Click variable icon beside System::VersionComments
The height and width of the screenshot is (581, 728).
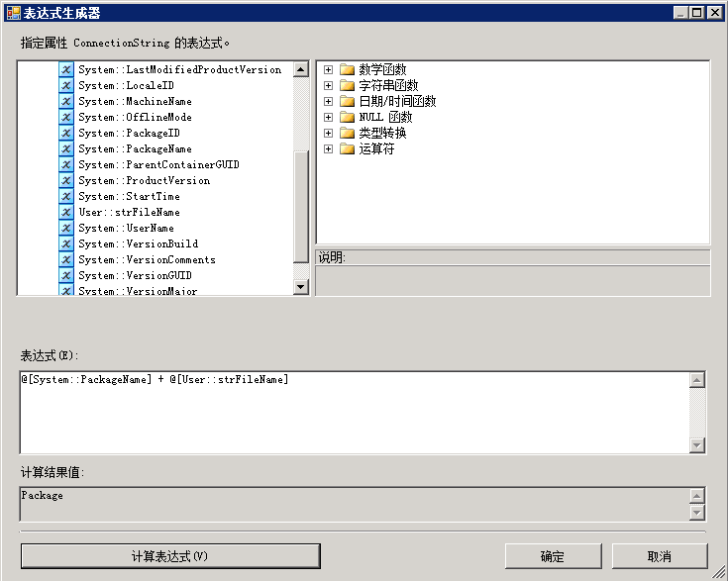[x=66, y=259]
